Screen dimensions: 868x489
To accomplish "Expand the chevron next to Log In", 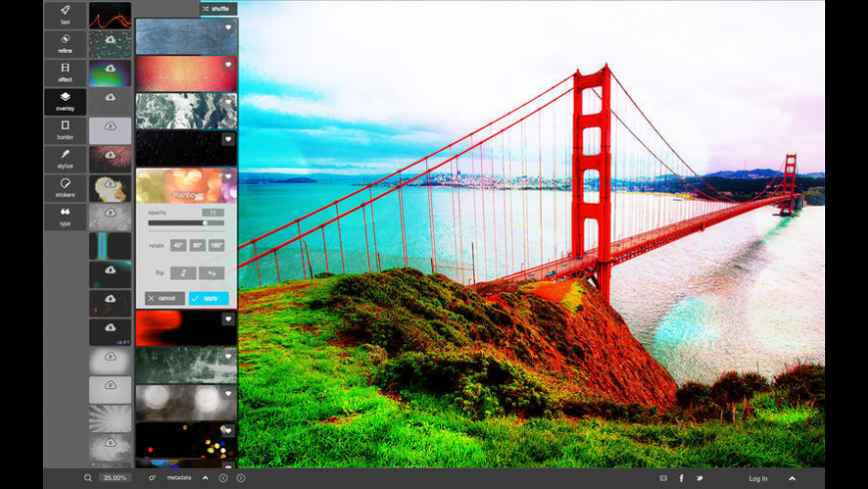I will 792,478.
